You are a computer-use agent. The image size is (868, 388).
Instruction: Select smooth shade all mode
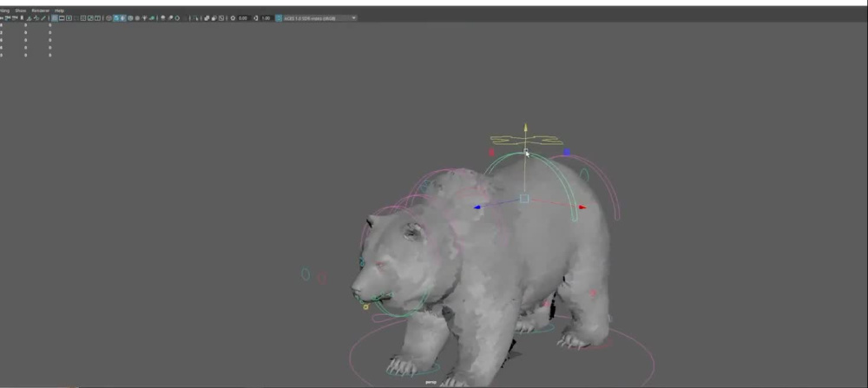115,17
